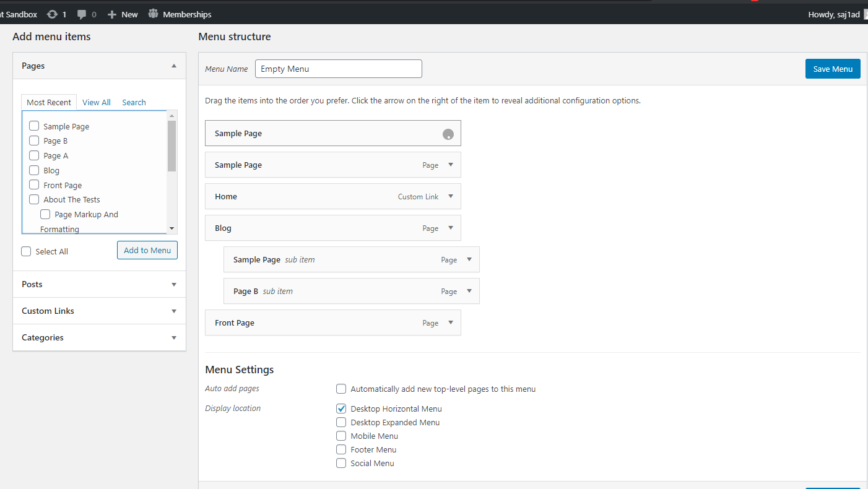
Task: Switch to the Search tab
Action: pyautogui.click(x=134, y=103)
